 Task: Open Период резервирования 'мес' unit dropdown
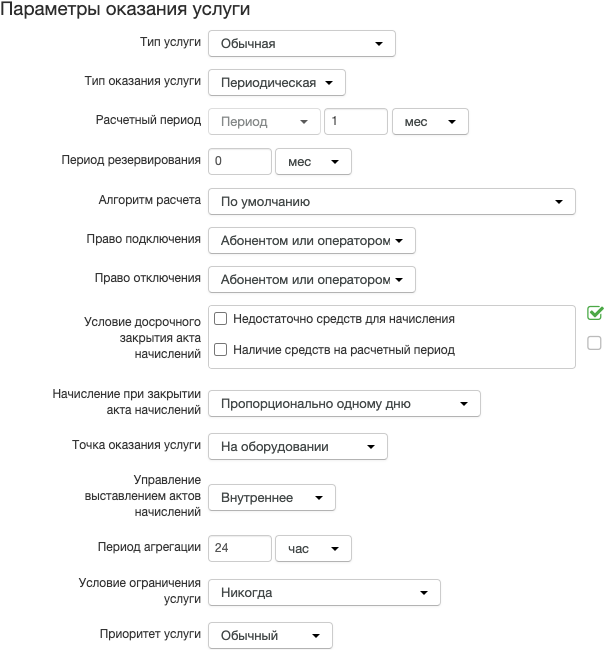[x=313, y=161]
